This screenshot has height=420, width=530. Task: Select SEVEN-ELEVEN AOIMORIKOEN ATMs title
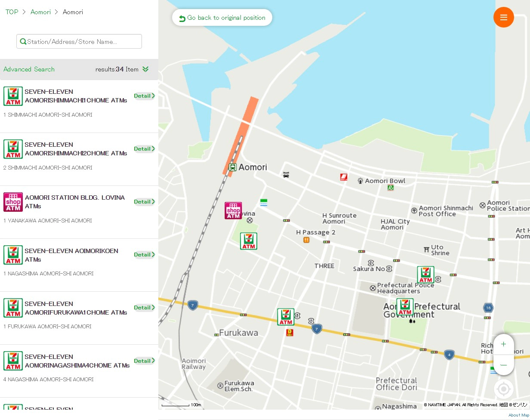point(71,255)
